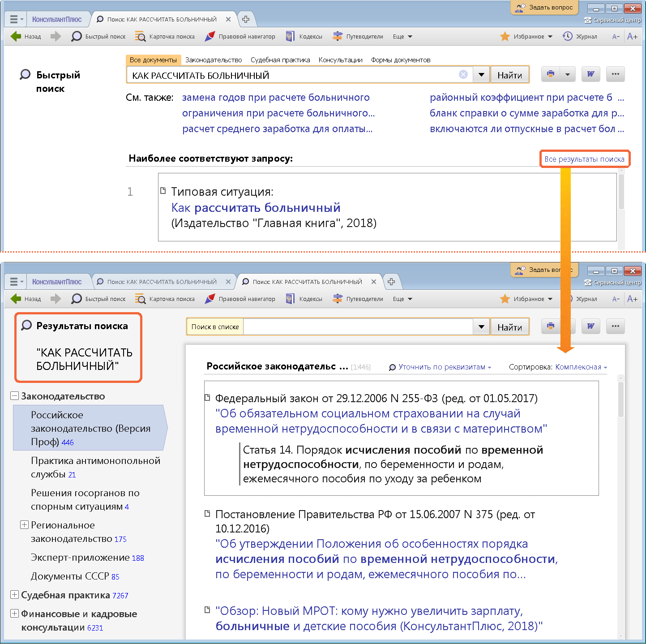Screen dimensions: 646x644
Task: Collapse Законодательство tree section
Action: (x=14, y=396)
